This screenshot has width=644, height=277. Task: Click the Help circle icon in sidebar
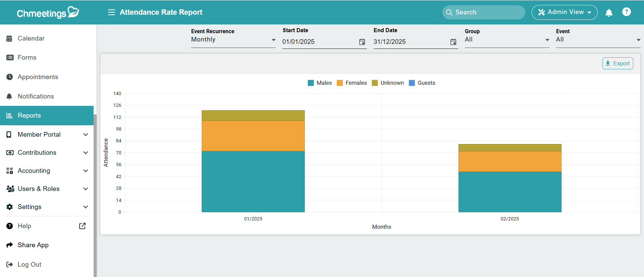click(10, 226)
